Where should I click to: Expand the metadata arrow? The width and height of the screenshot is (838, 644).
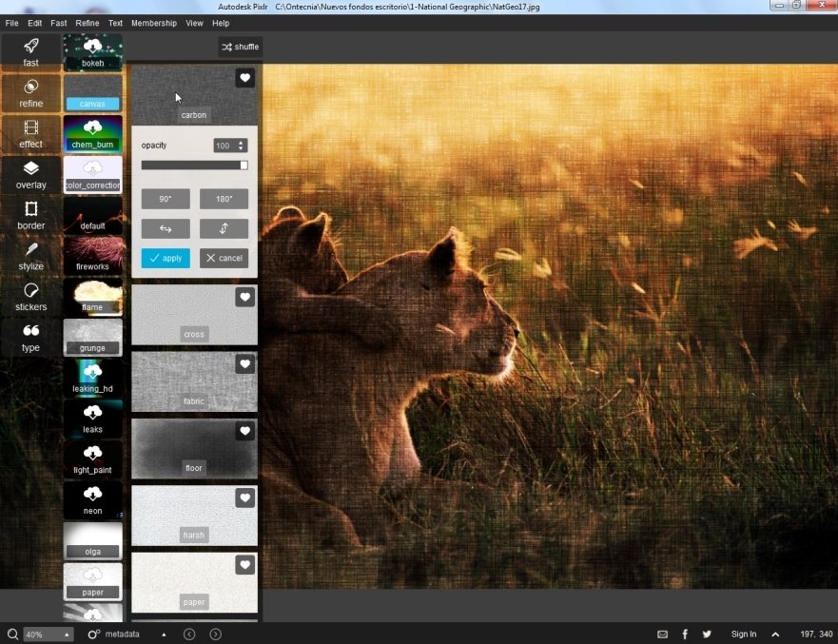coord(164,634)
